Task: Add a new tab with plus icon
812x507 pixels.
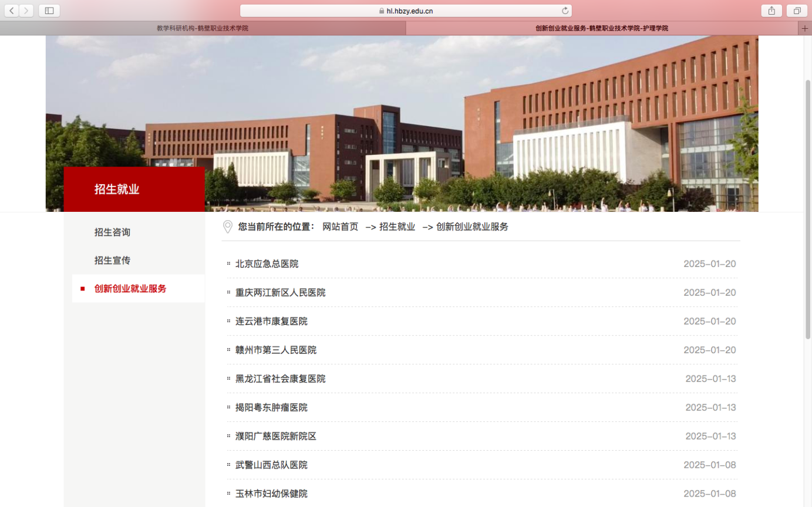Action: tap(804, 28)
